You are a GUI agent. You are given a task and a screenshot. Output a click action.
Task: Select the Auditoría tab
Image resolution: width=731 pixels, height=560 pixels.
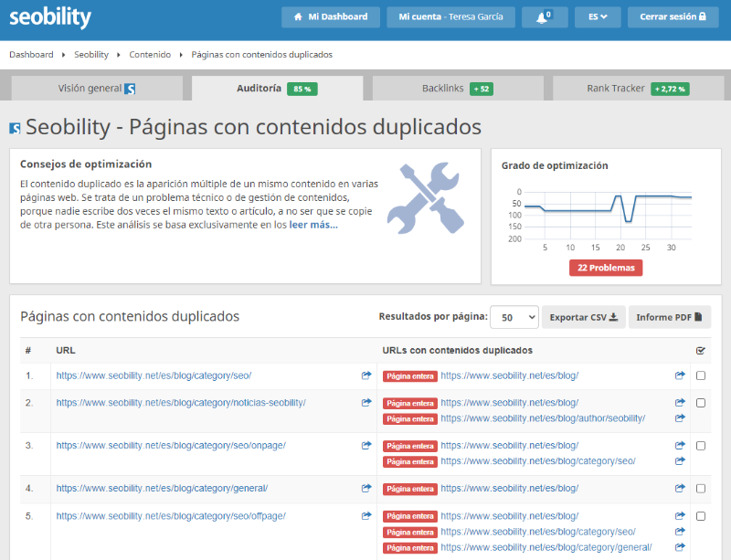(x=278, y=89)
